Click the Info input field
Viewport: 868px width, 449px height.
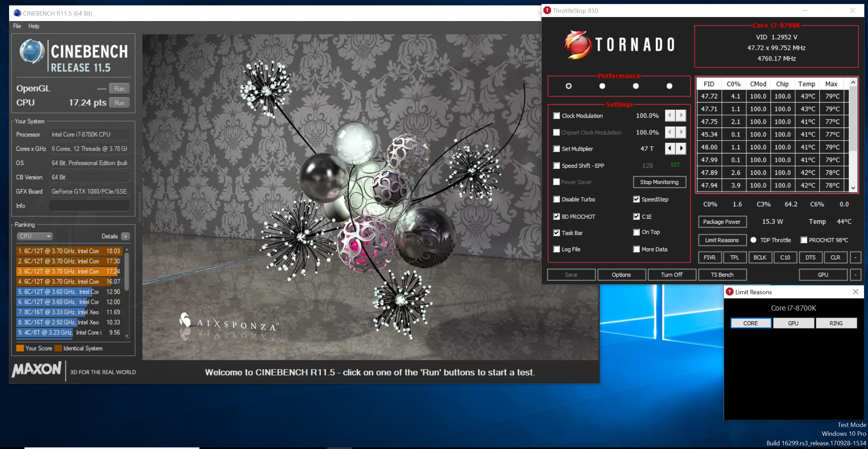coord(90,206)
